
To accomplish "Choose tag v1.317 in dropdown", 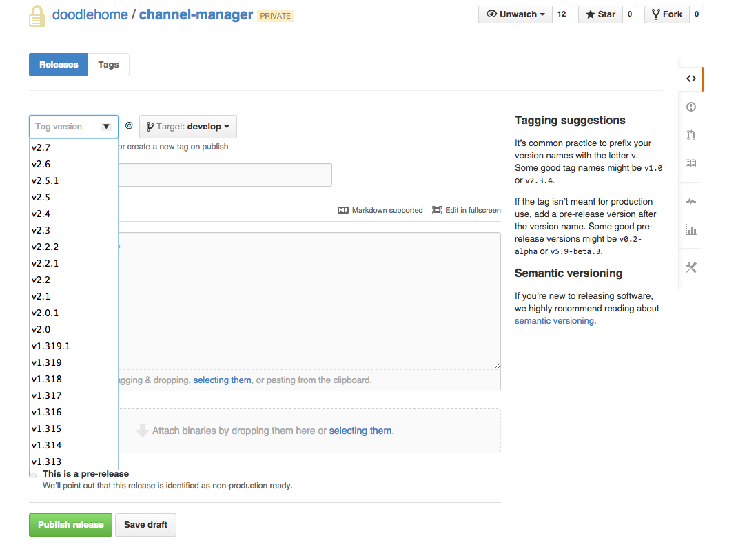I will (73, 395).
